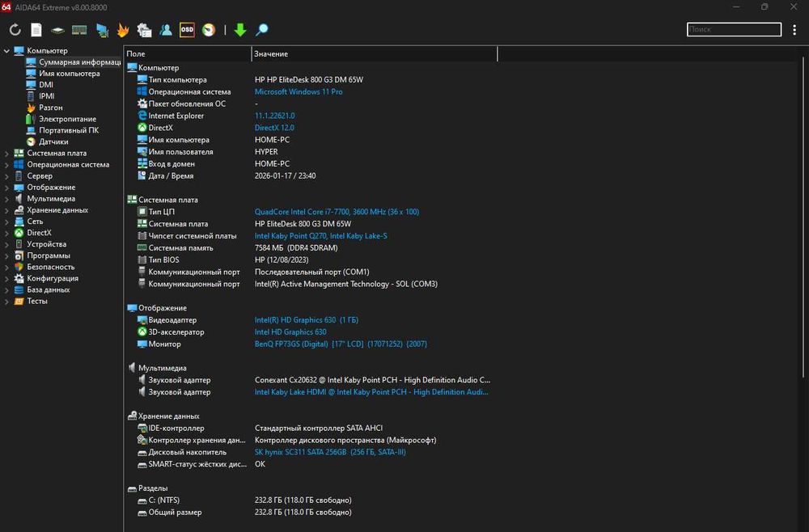
Task: Select Тесты in the sidebar
Action: 31,301
